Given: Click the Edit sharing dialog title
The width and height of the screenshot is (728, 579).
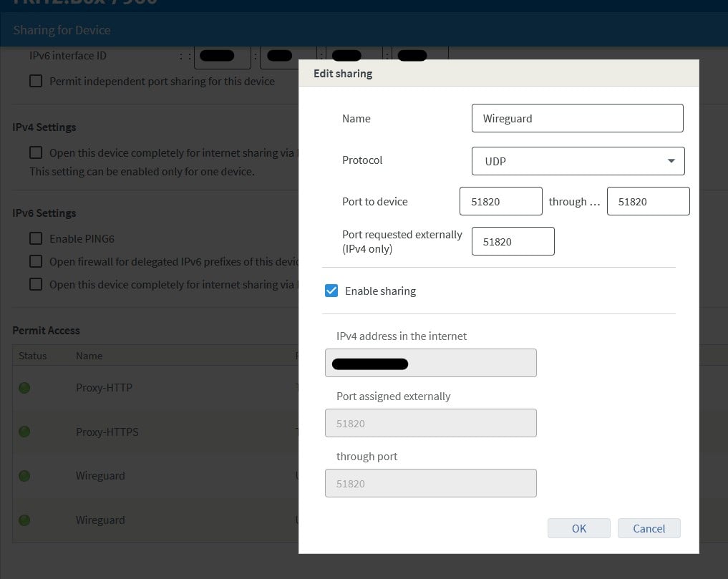Looking at the screenshot, I should coord(343,74).
